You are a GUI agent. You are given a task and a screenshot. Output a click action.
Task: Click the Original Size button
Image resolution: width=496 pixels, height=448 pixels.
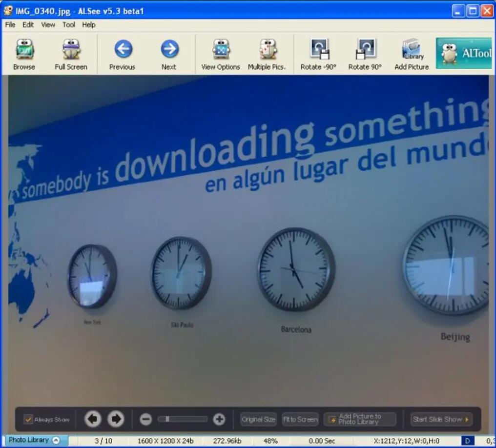coord(258,419)
